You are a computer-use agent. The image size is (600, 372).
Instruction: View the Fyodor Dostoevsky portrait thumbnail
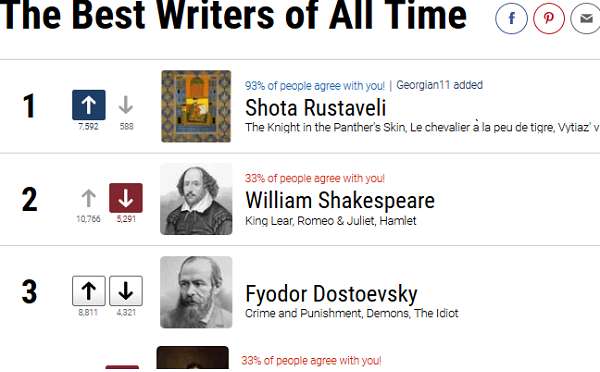coord(196,292)
